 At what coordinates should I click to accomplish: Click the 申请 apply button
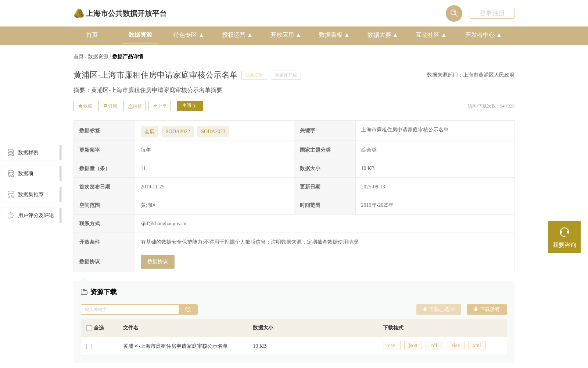pyautogui.click(x=190, y=106)
